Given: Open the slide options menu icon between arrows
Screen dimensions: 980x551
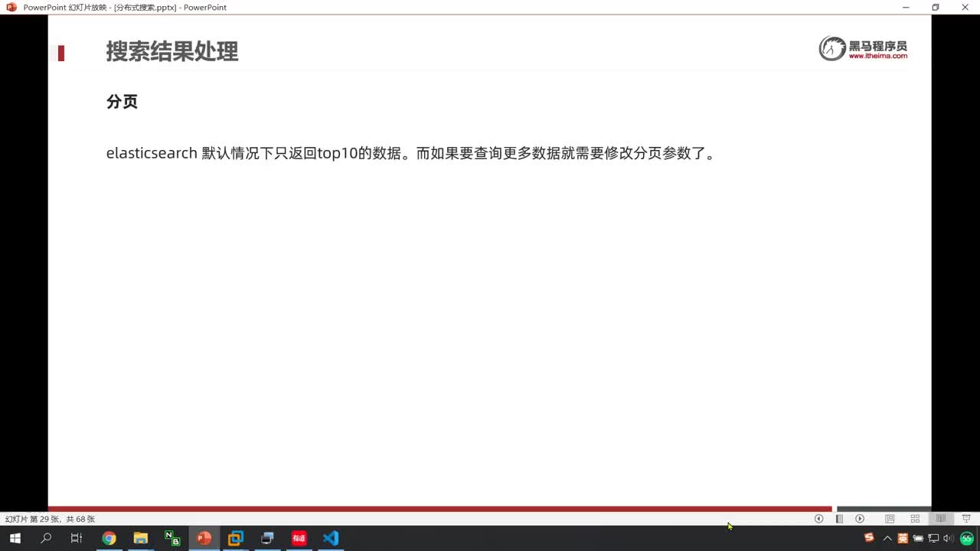Looking at the screenshot, I should (839, 519).
